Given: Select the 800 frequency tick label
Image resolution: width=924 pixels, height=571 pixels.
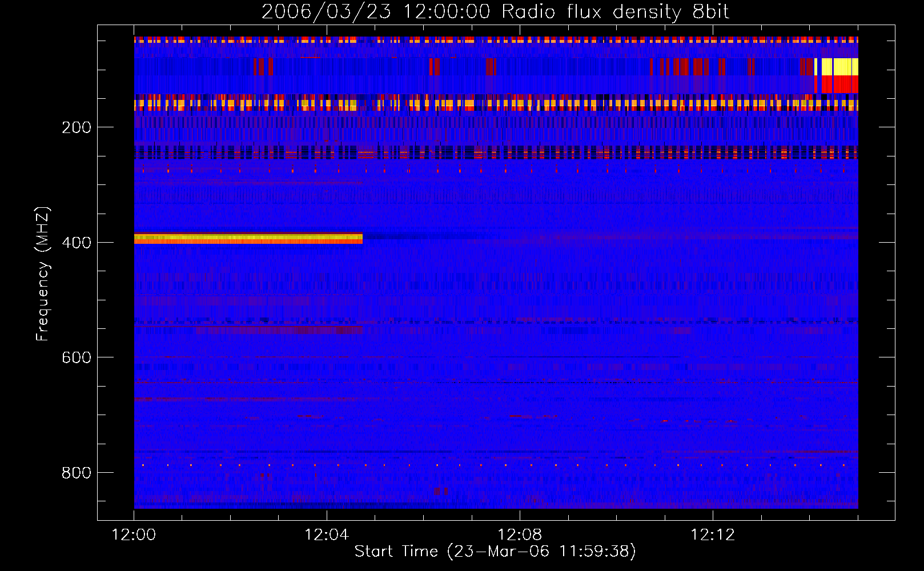Looking at the screenshot, I should (x=77, y=473).
